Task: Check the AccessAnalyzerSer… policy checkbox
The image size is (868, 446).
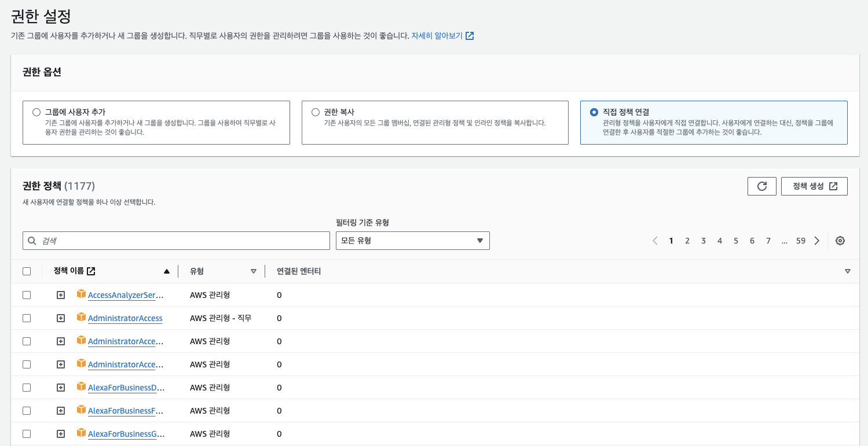Action: point(27,295)
